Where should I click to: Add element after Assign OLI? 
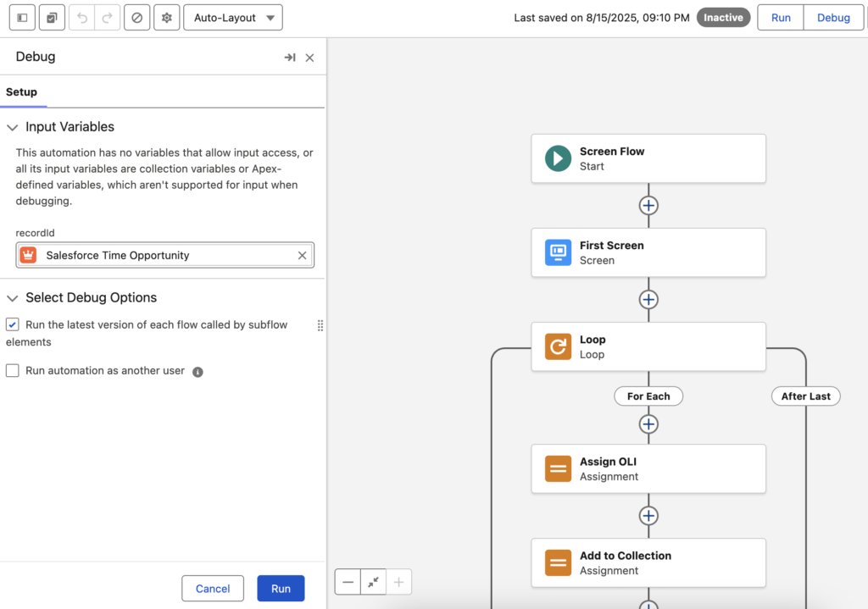tap(648, 516)
